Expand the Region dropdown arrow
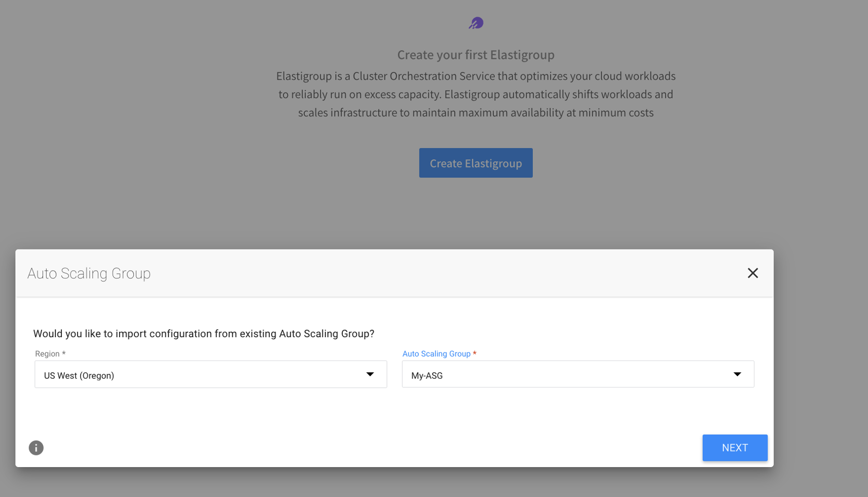Screen dimensions: 868x497 [x=370, y=375]
